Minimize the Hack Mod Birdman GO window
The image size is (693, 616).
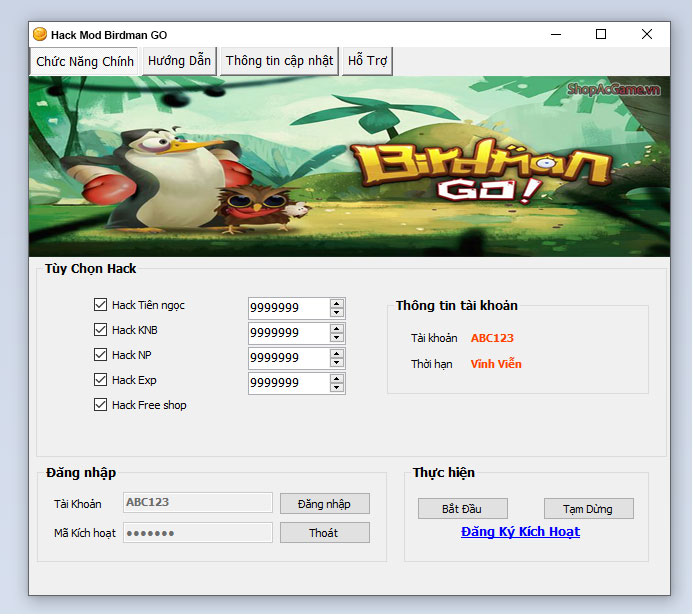pos(556,34)
